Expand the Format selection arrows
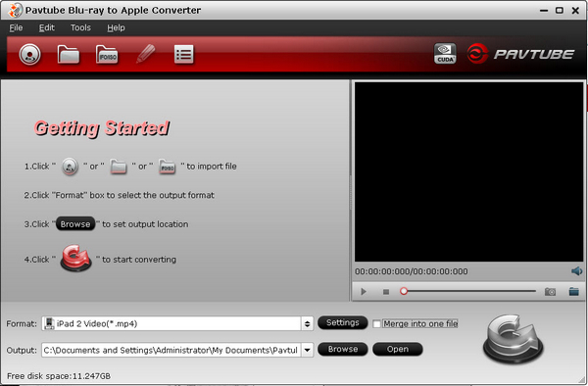The width and height of the screenshot is (588, 386). [x=307, y=324]
